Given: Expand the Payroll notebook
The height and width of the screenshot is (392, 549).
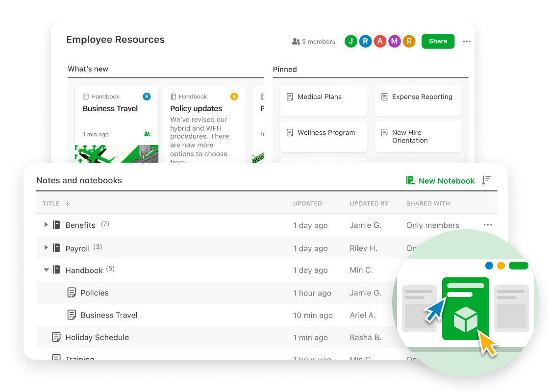Looking at the screenshot, I should coord(46,248).
